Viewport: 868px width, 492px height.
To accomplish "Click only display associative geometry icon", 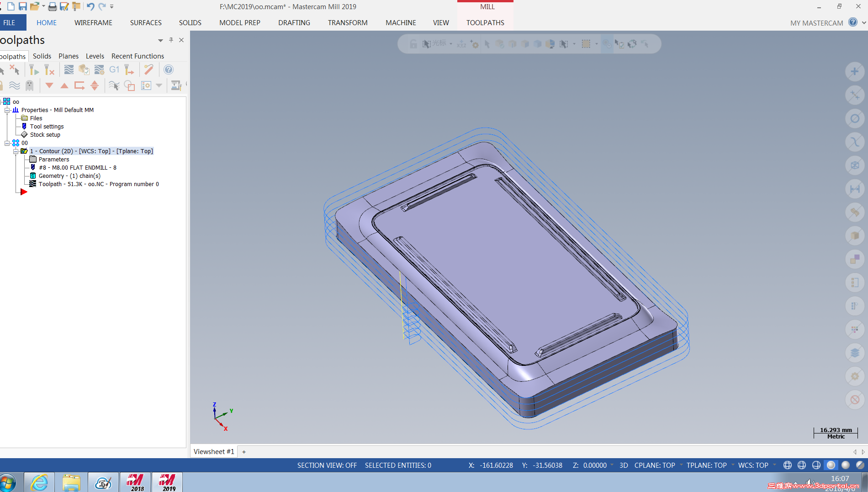I will coord(129,86).
